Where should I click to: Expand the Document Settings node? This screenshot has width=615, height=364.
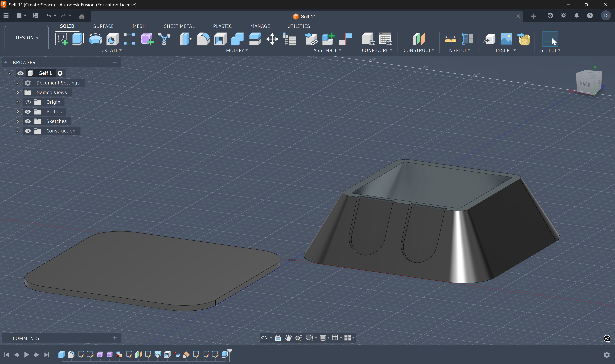coord(17,83)
